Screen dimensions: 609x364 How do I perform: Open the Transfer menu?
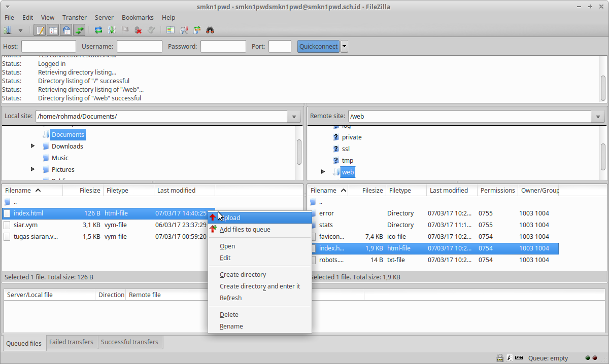click(x=75, y=17)
